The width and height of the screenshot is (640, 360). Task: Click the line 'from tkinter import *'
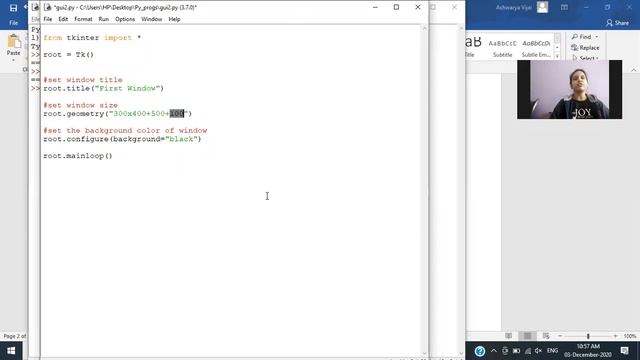pyautogui.click(x=92, y=38)
